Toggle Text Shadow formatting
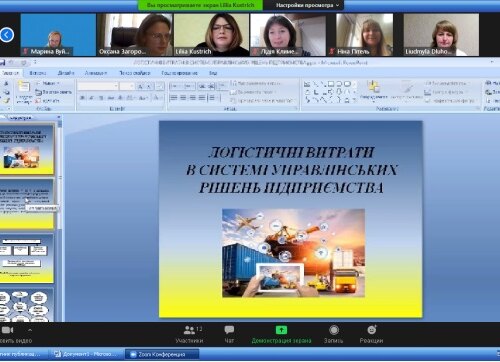Screen dimensions: 500x362 click(120, 98)
